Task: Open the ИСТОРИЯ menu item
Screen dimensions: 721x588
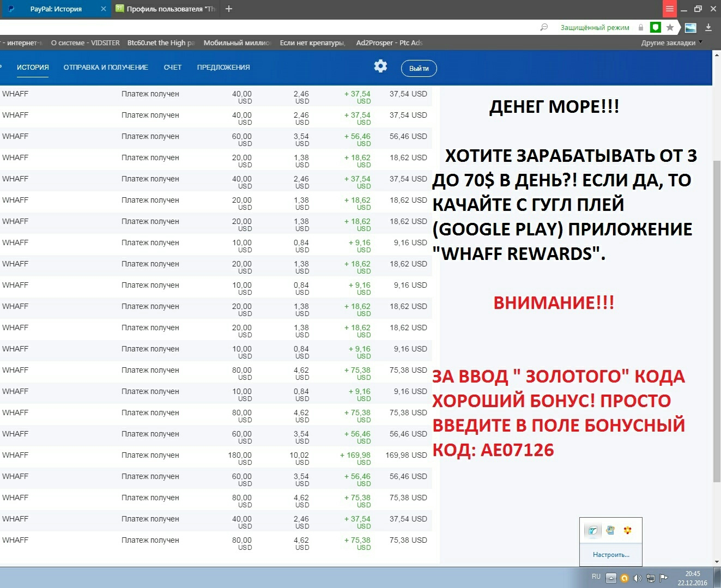Action: [33, 68]
